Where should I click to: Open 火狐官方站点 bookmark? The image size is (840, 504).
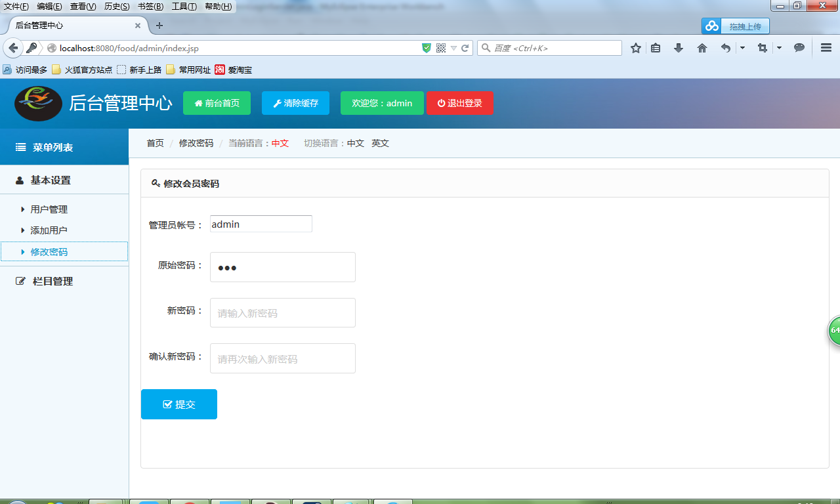click(82, 70)
